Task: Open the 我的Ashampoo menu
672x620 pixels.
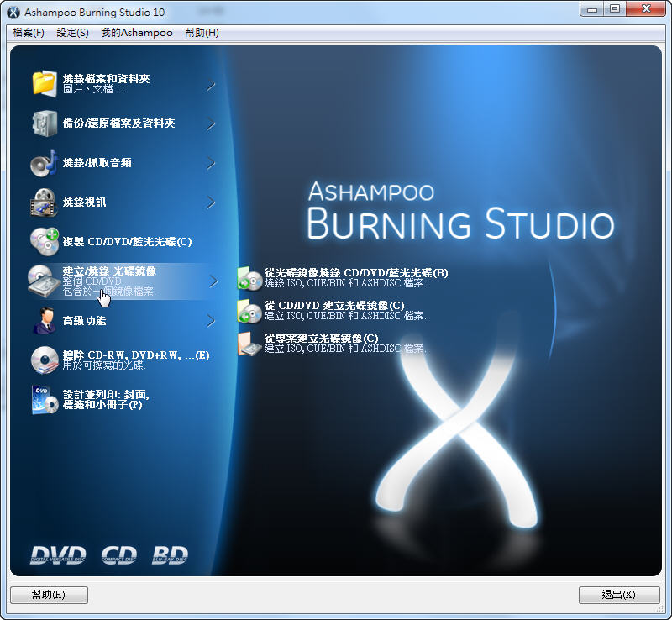Action: [x=137, y=33]
